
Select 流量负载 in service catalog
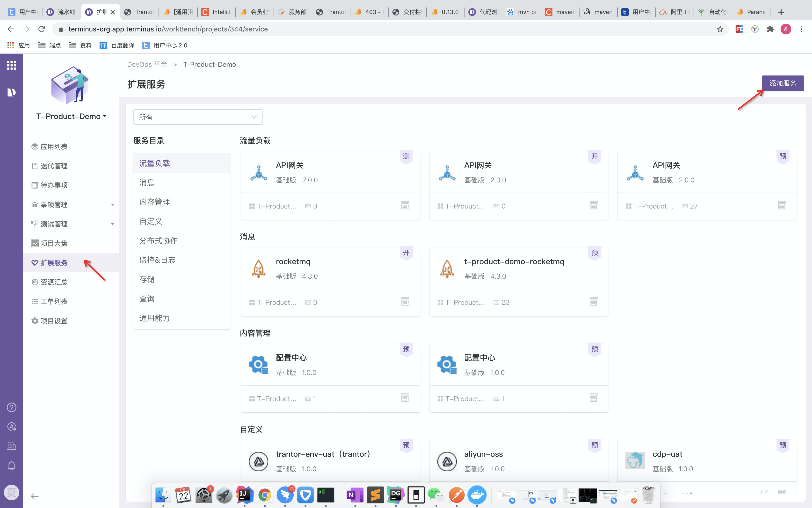point(181,163)
